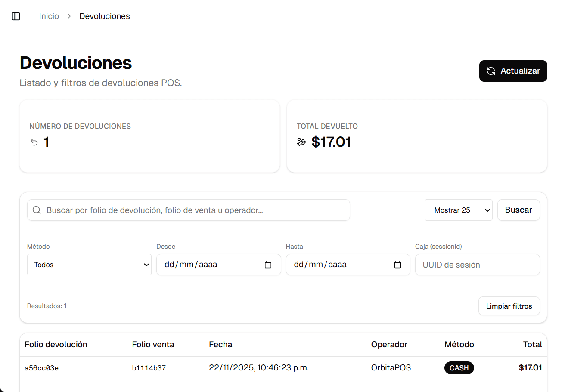Open the calendar picker for the Desde field
Screen dimensions: 565x392
(269, 265)
